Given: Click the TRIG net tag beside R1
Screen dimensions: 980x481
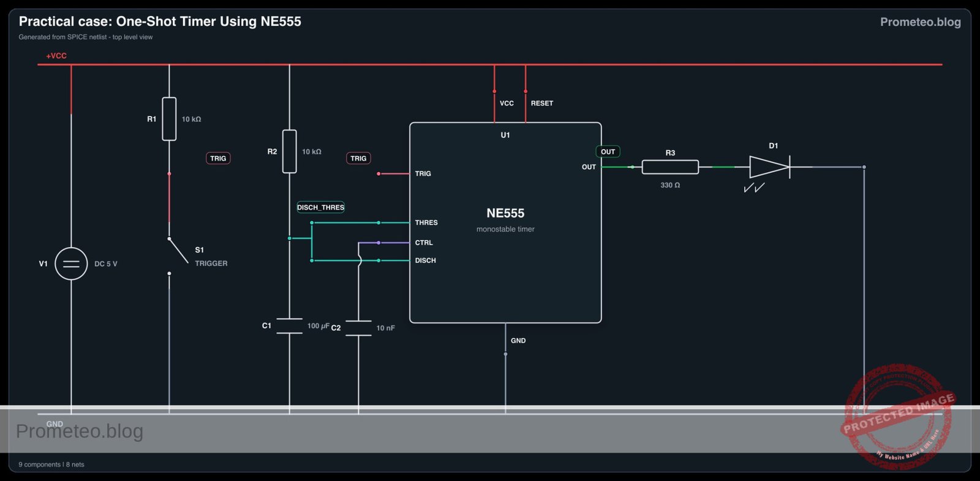Looking at the screenshot, I should pos(218,159).
